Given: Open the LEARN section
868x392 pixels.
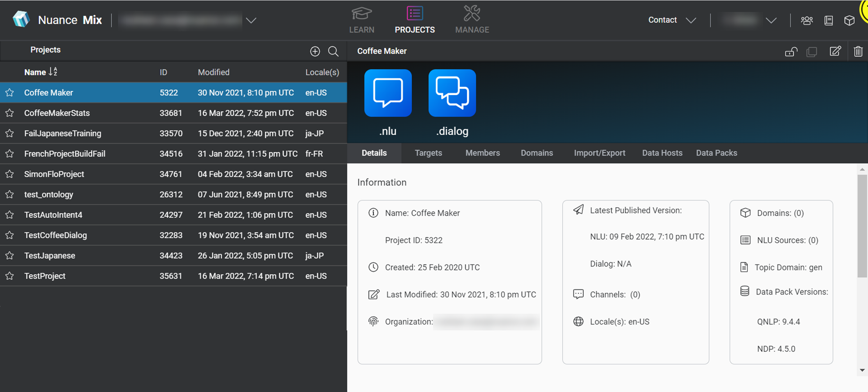Looking at the screenshot, I should pyautogui.click(x=362, y=20).
